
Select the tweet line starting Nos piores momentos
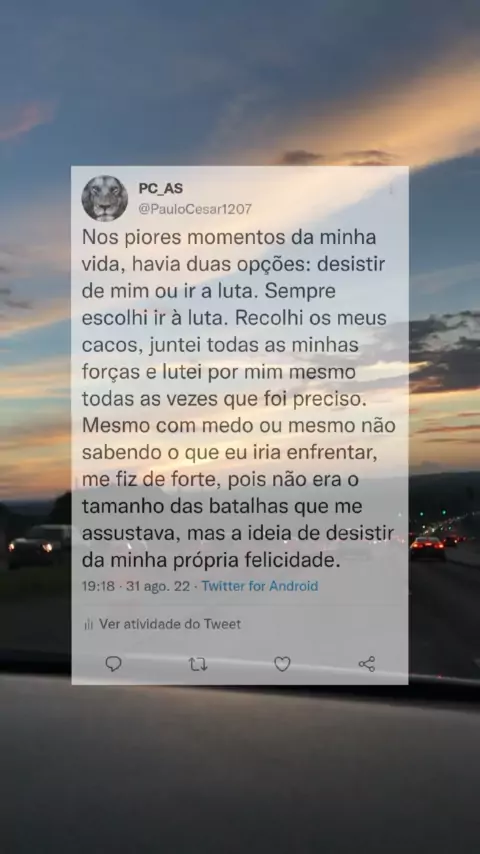point(229,239)
